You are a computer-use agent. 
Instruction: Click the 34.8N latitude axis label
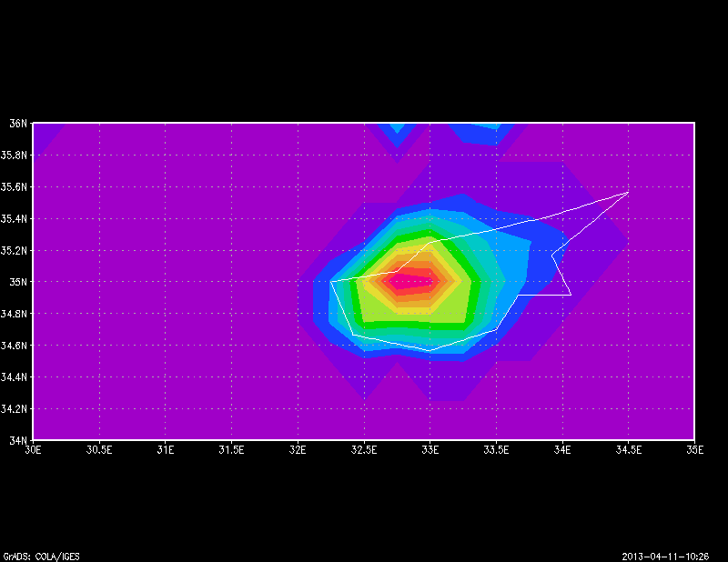[14, 314]
